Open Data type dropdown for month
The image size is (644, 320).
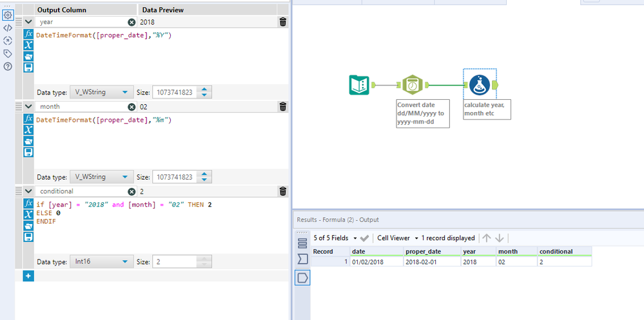coord(102,177)
